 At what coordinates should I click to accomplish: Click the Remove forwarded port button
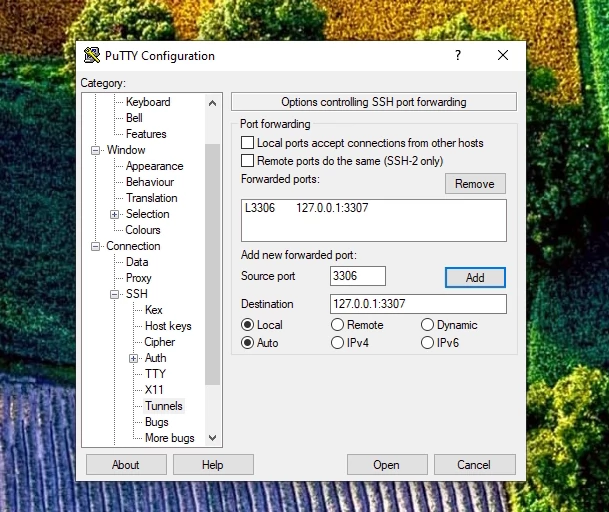click(x=475, y=183)
